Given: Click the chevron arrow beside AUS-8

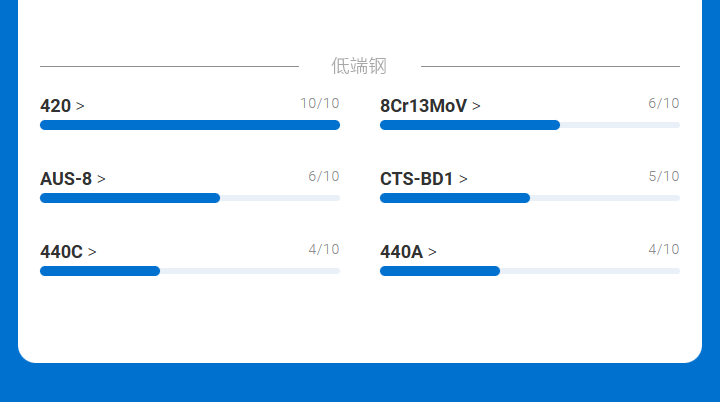Looking at the screenshot, I should 102,180.
